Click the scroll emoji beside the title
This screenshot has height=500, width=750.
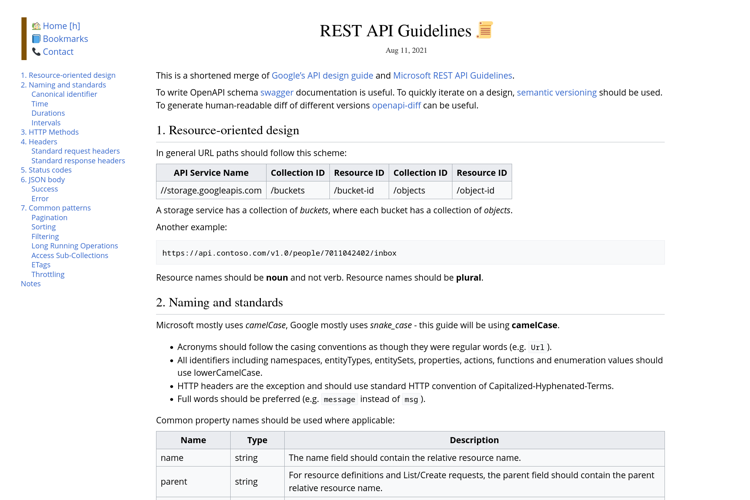[485, 30]
